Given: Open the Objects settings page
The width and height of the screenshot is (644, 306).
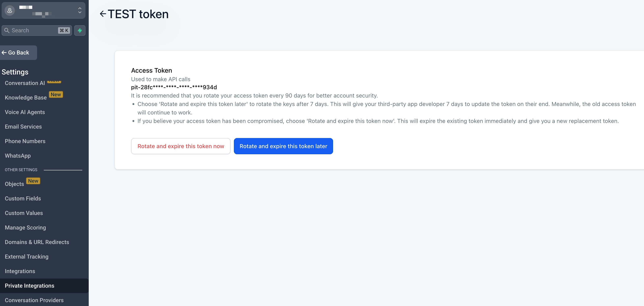Looking at the screenshot, I should pyautogui.click(x=15, y=184).
